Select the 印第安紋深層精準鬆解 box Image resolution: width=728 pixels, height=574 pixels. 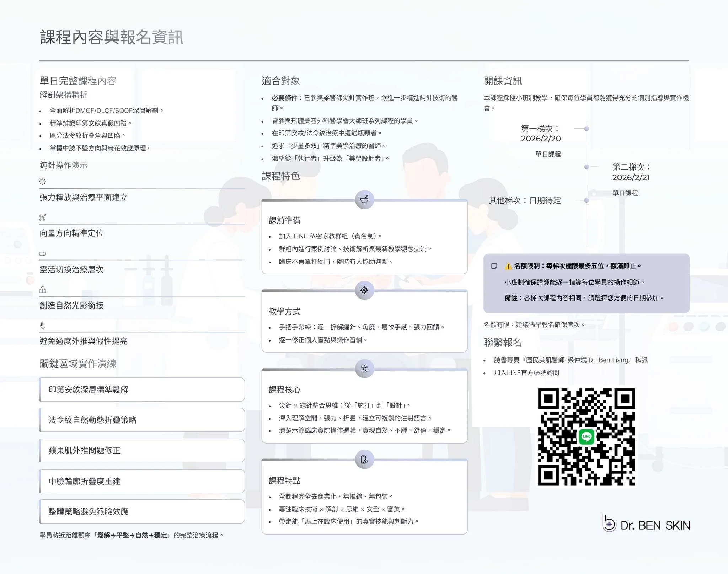point(142,390)
